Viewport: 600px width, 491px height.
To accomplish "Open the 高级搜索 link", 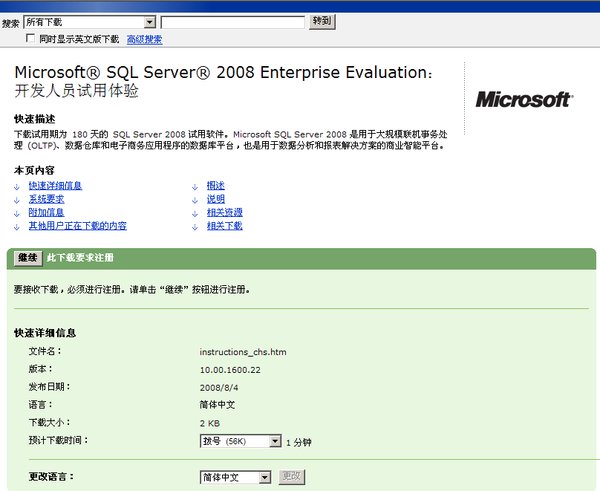I will 144,39.
